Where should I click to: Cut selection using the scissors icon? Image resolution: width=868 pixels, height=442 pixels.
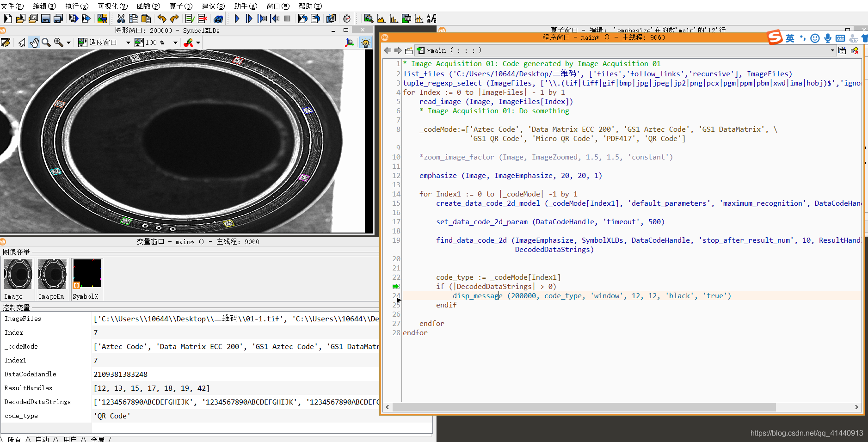(121, 18)
